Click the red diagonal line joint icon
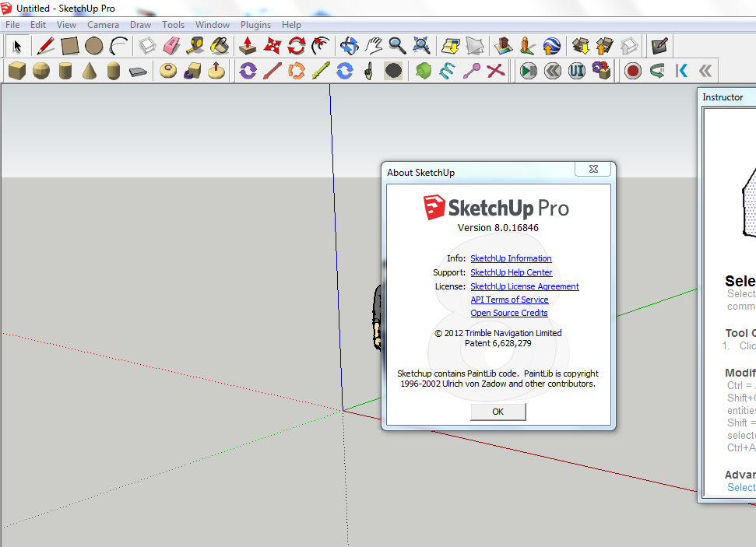The image size is (756, 547). pyautogui.click(x=273, y=72)
